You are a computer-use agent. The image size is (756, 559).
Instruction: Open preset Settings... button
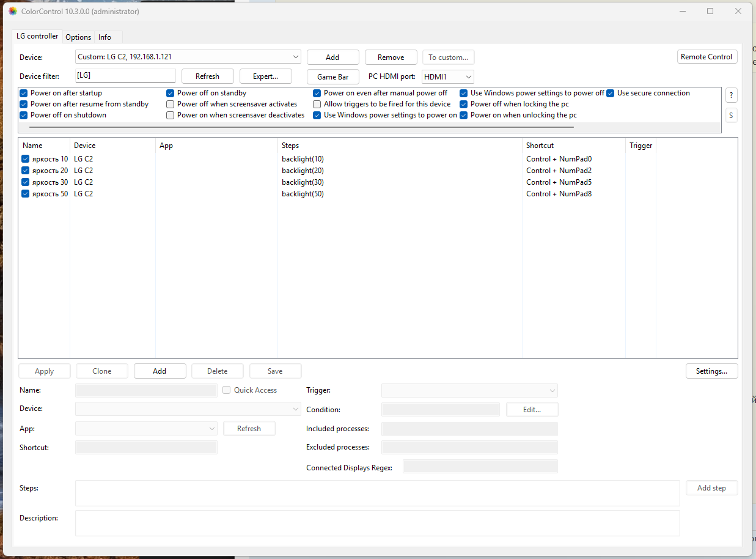[x=711, y=371]
